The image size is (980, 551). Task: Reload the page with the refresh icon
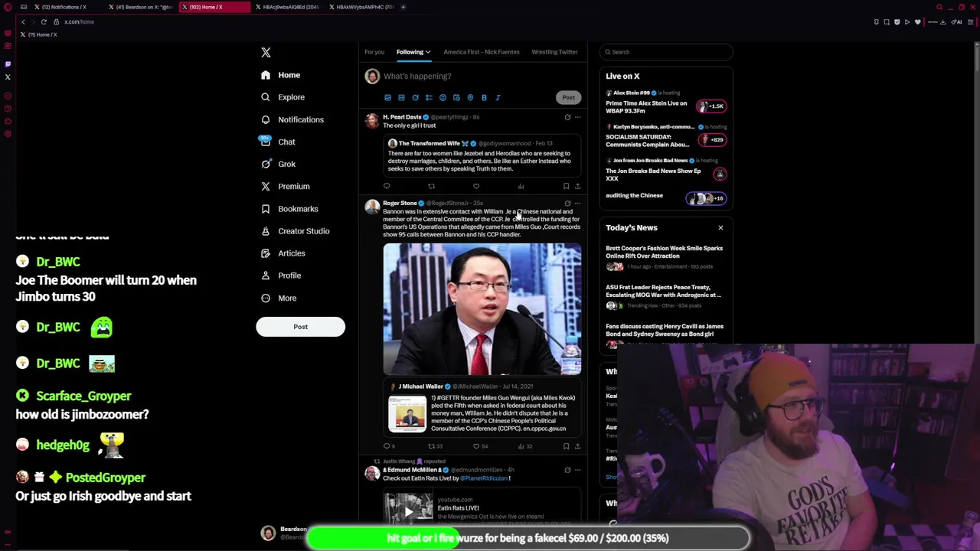click(44, 21)
